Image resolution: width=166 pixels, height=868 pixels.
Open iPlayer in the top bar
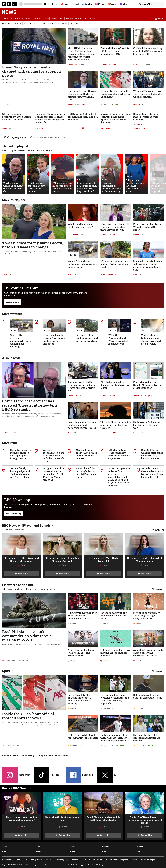(x=100, y=4)
